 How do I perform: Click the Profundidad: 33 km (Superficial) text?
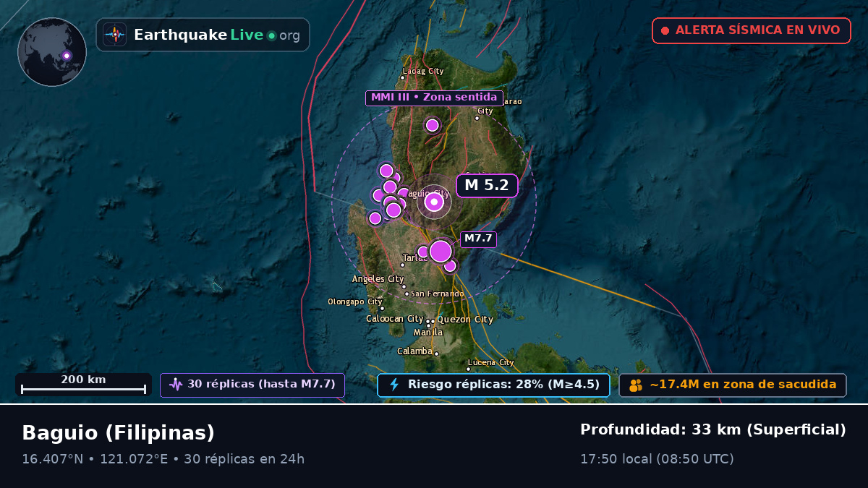pyautogui.click(x=713, y=430)
